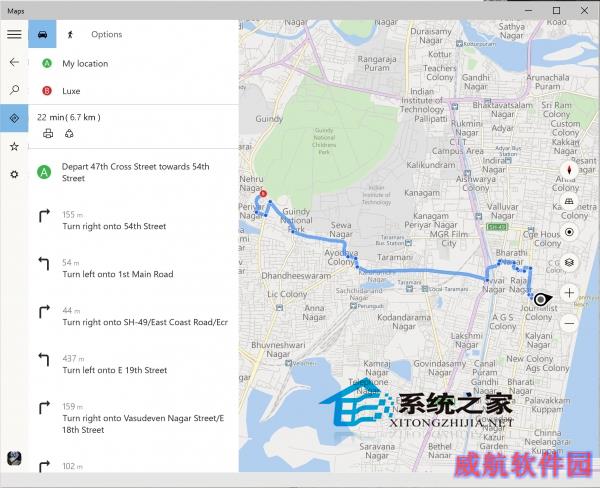The image size is (600, 488).
Task: Click the red B destination marker icon
Action: pyautogui.click(x=47, y=91)
